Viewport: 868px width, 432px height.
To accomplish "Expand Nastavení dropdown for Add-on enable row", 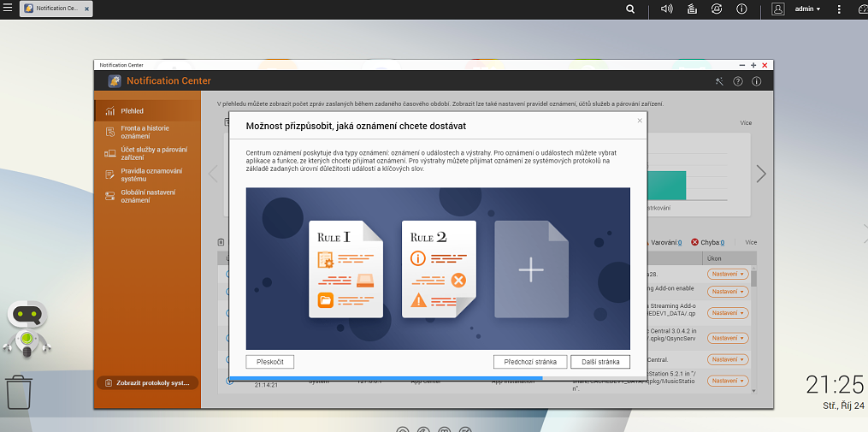I will (x=728, y=292).
